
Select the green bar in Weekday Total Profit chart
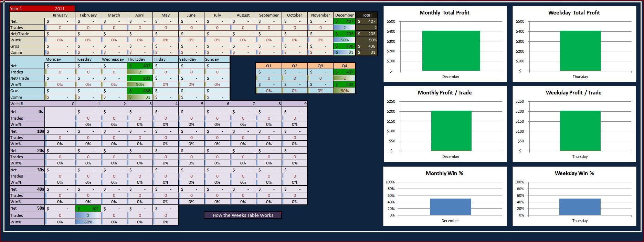click(580, 51)
